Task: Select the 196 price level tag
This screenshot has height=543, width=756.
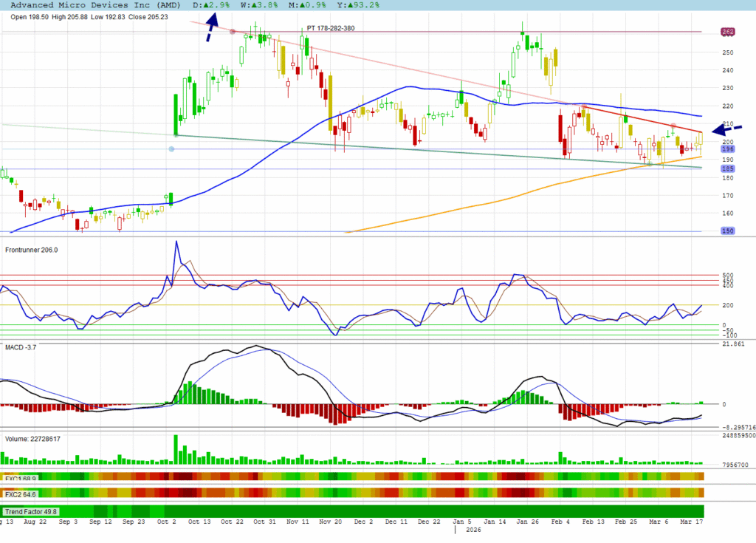Action: [727, 149]
